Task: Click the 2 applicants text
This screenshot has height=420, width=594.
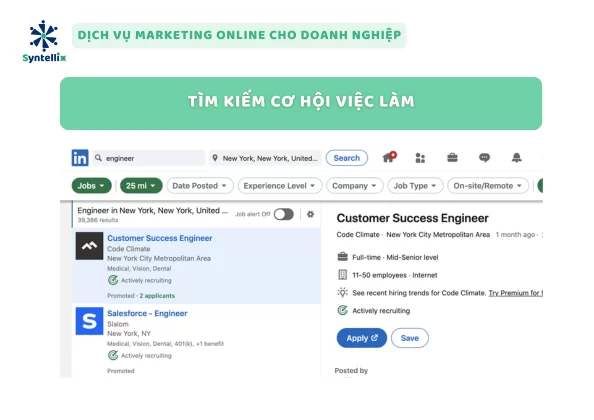Action: [x=157, y=295]
